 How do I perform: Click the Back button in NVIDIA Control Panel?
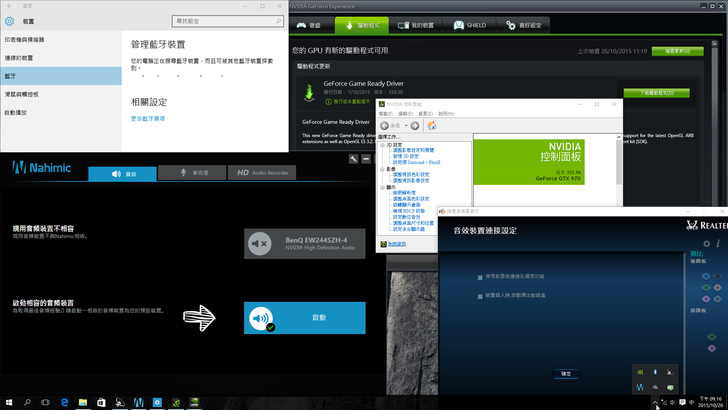[384, 126]
